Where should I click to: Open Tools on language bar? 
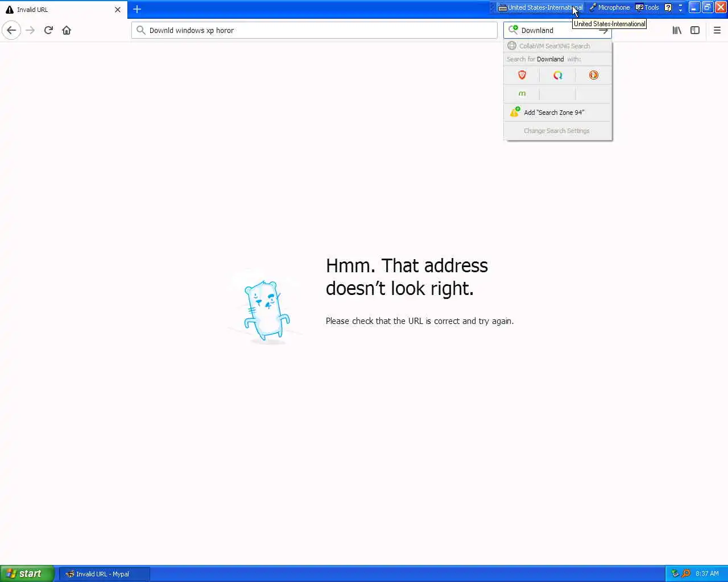click(647, 7)
